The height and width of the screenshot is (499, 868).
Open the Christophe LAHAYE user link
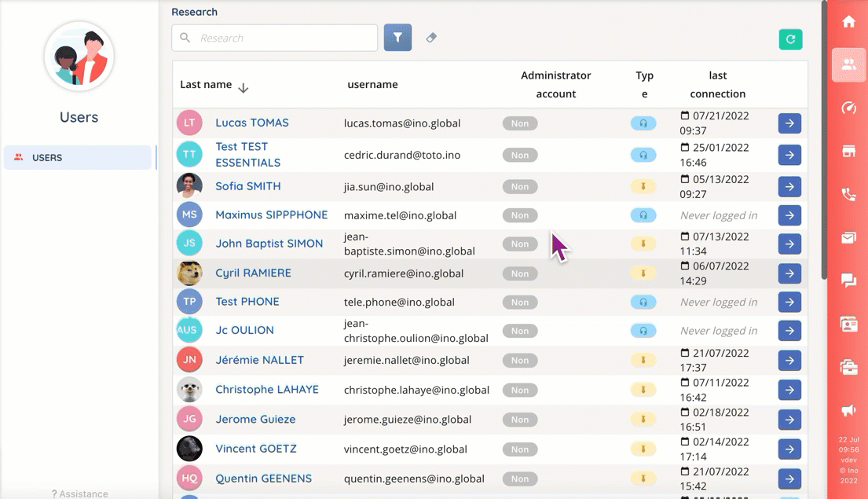pos(267,390)
